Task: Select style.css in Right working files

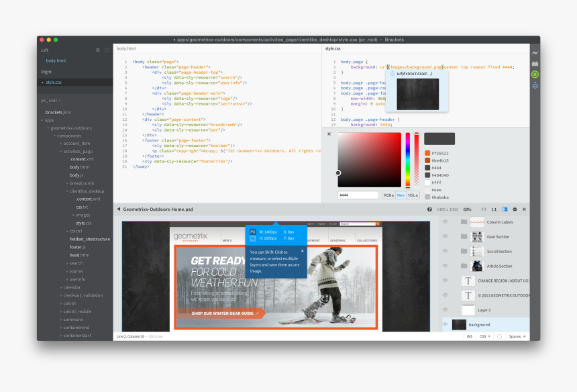Action: click(54, 83)
